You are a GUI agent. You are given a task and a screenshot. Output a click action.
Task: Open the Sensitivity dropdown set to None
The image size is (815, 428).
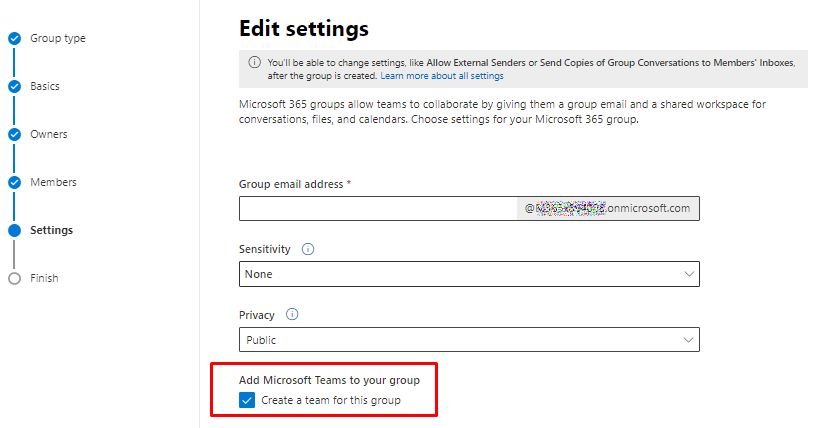[x=469, y=274]
